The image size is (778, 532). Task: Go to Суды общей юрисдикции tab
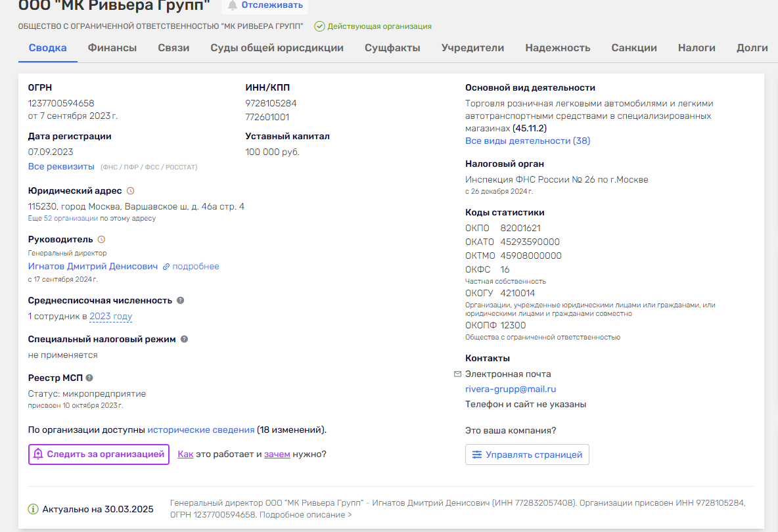pyautogui.click(x=277, y=48)
